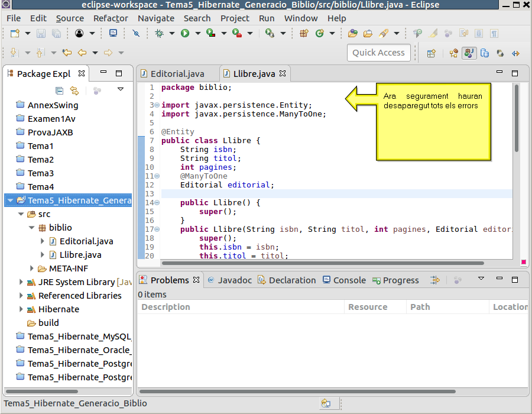This screenshot has height=414, width=532.
Task: Collapse the Tema5_Hibernate_Genera project node
Action: tap(11, 200)
